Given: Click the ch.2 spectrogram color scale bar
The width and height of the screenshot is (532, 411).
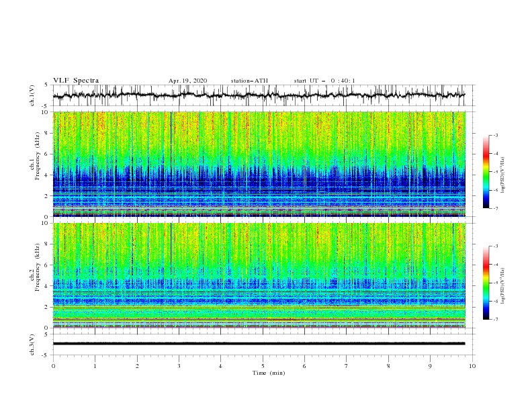Looking at the screenshot, I should click(486, 283).
